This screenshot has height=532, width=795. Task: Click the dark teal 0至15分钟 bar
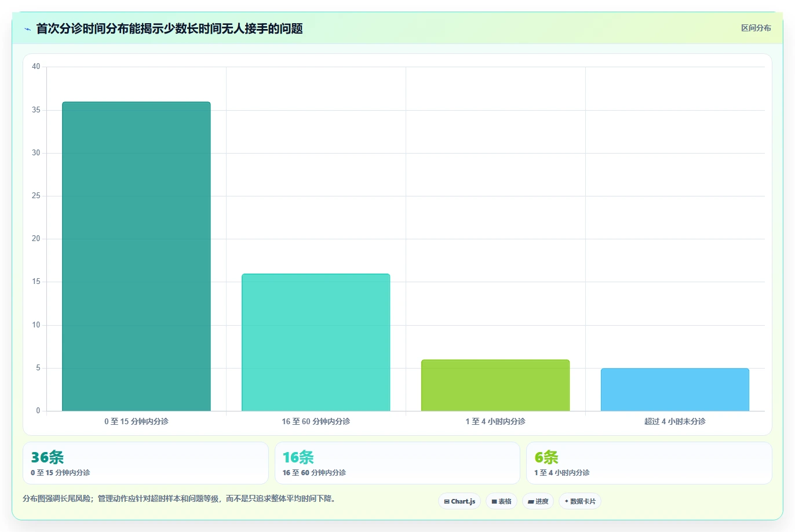tap(136, 257)
